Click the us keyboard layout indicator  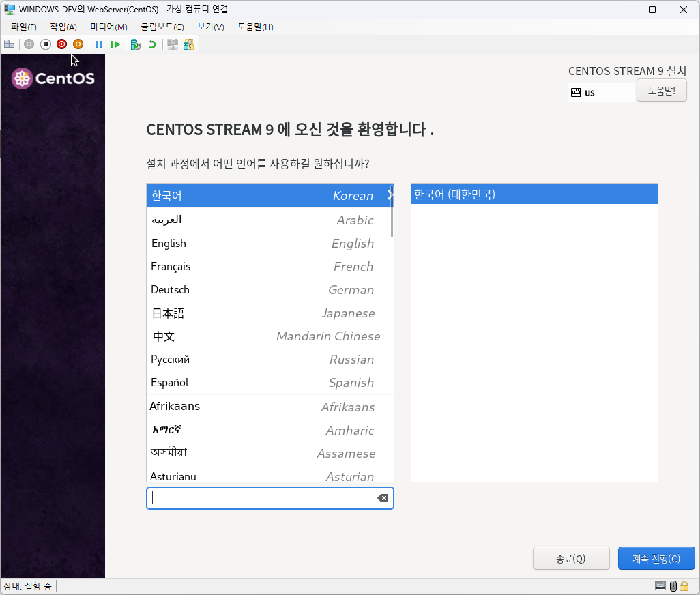click(601, 92)
